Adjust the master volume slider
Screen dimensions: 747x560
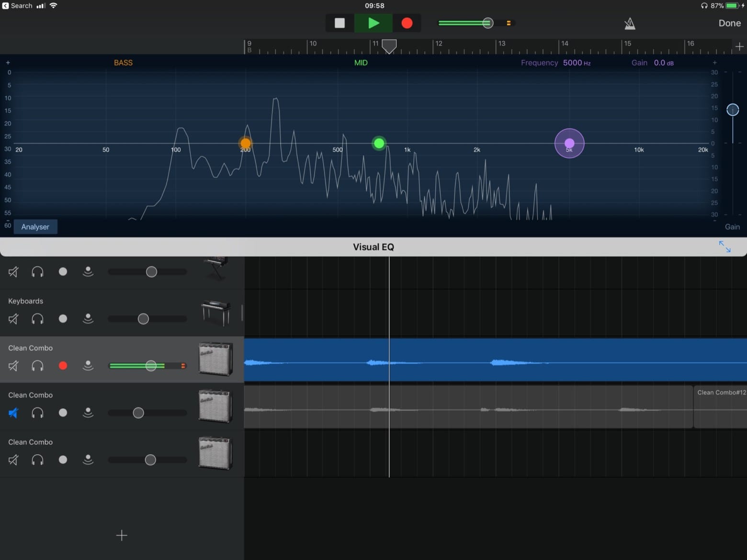coord(487,23)
